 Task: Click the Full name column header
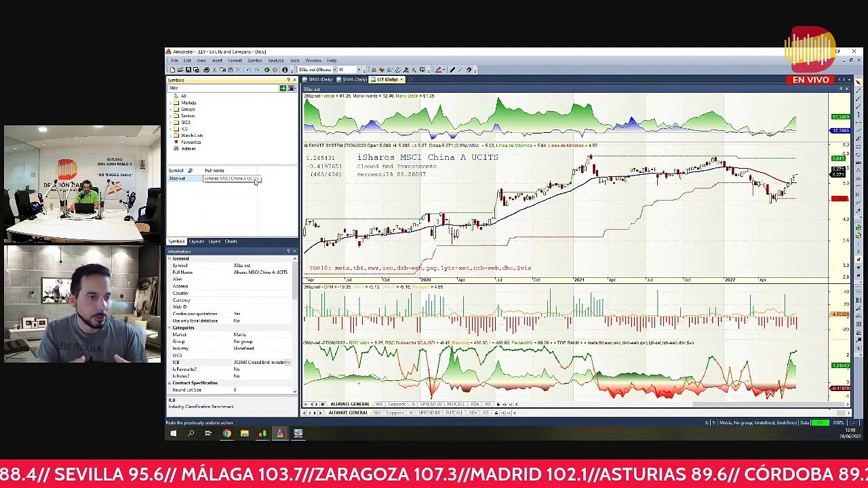click(x=229, y=171)
